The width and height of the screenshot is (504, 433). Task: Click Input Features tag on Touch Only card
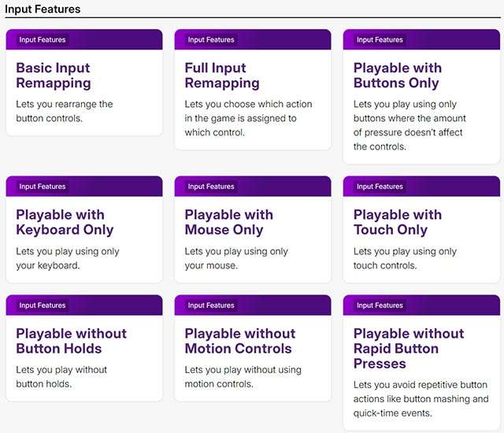click(380, 187)
